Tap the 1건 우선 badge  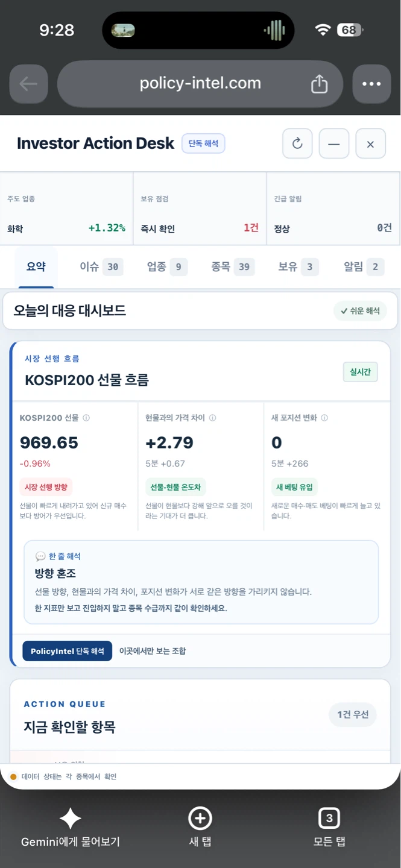pyautogui.click(x=353, y=714)
